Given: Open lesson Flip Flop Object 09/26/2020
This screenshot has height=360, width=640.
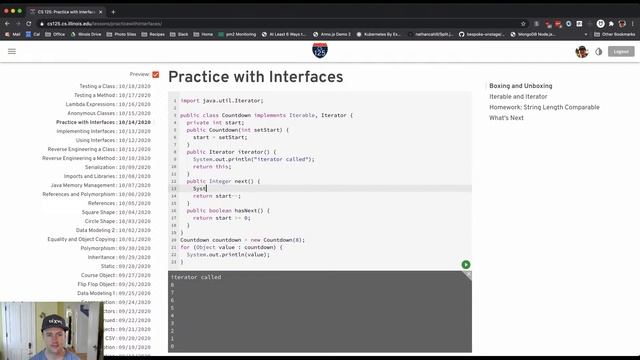Looking at the screenshot, I should (x=114, y=284).
